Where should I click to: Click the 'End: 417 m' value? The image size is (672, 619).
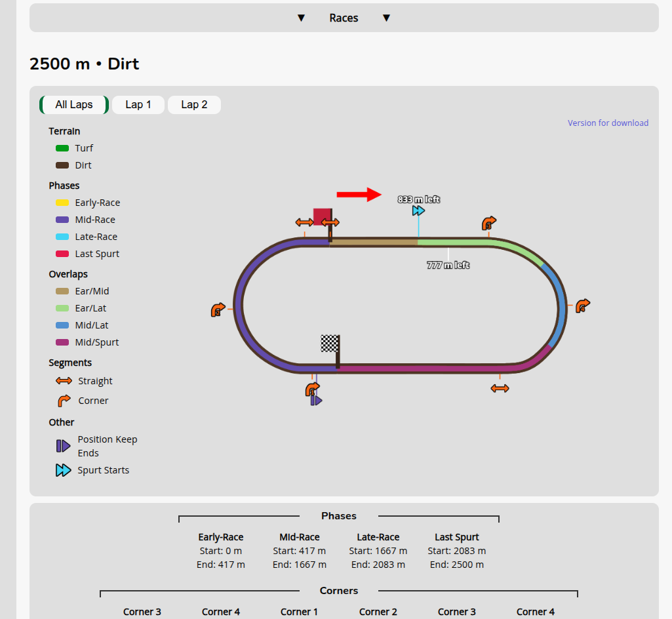[221, 565]
